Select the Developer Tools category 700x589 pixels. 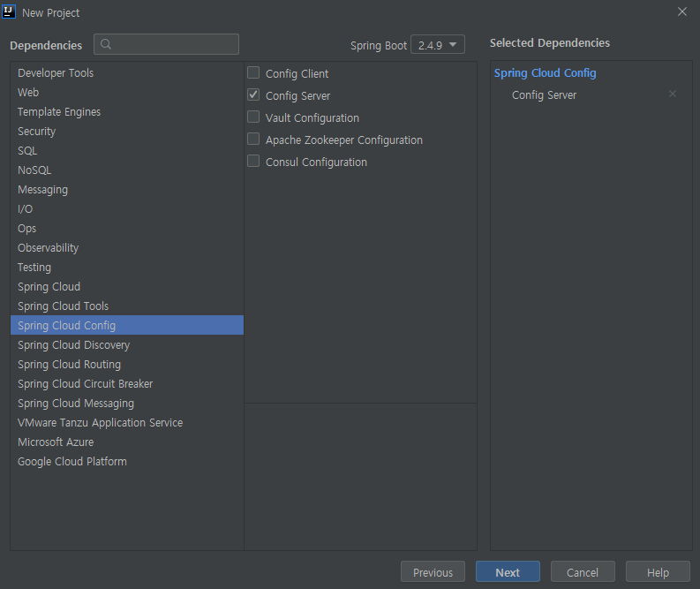click(127, 72)
